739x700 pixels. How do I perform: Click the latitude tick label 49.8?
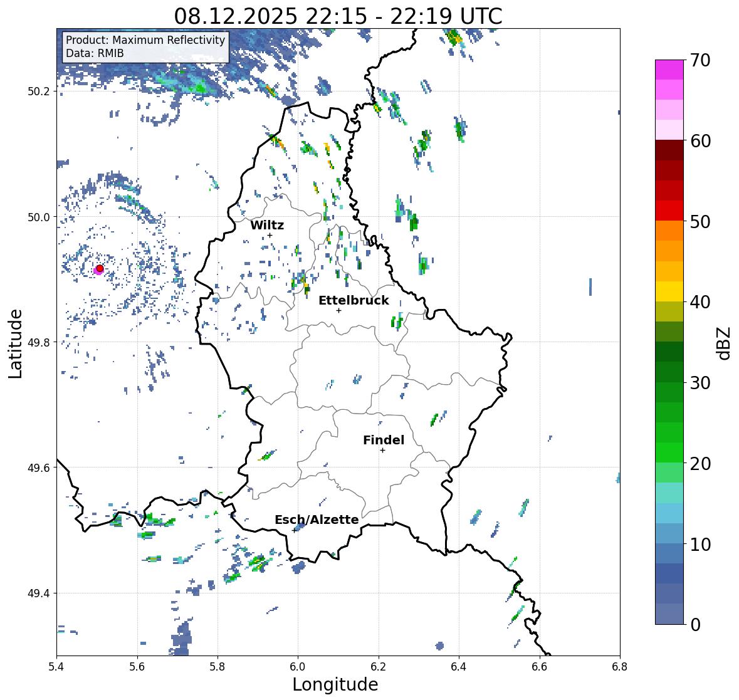click(38, 342)
